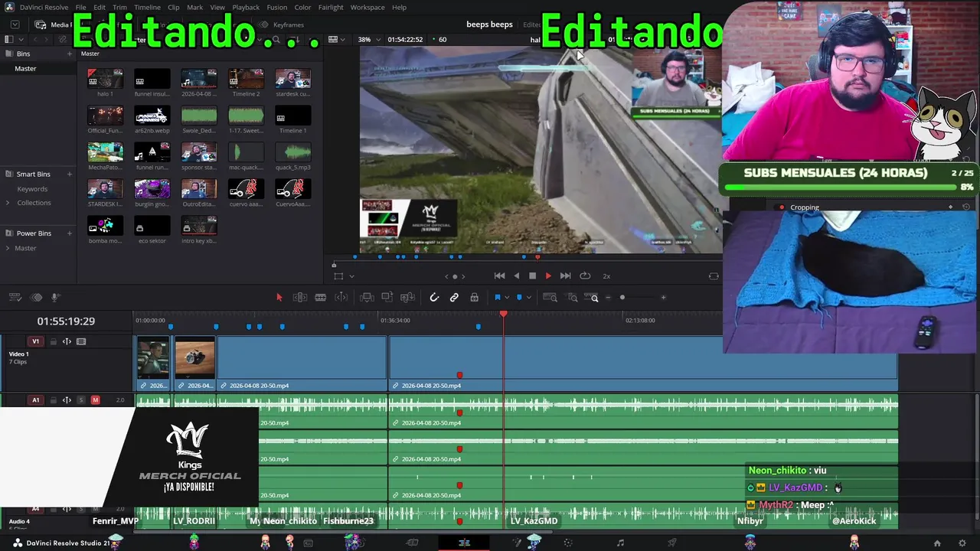This screenshot has height=551, width=980.
Task: Add a blue flag to clip
Action: coord(497,298)
